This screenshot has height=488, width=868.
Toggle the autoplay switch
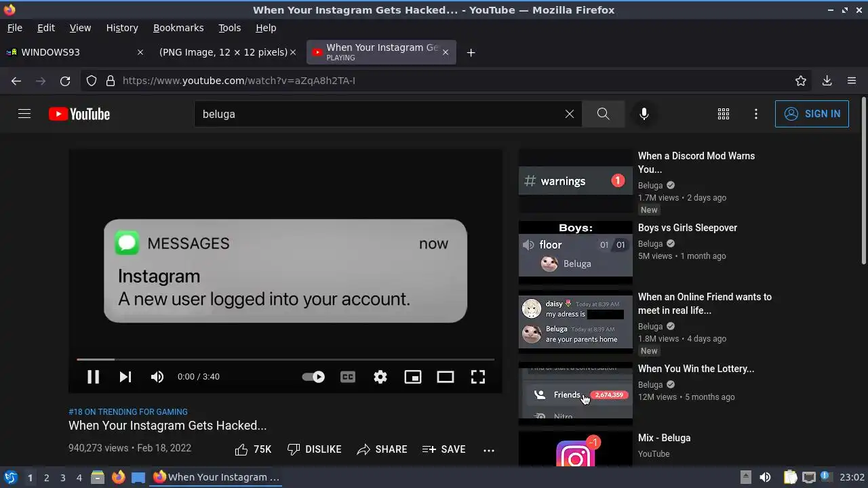click(x=313, y=377)
